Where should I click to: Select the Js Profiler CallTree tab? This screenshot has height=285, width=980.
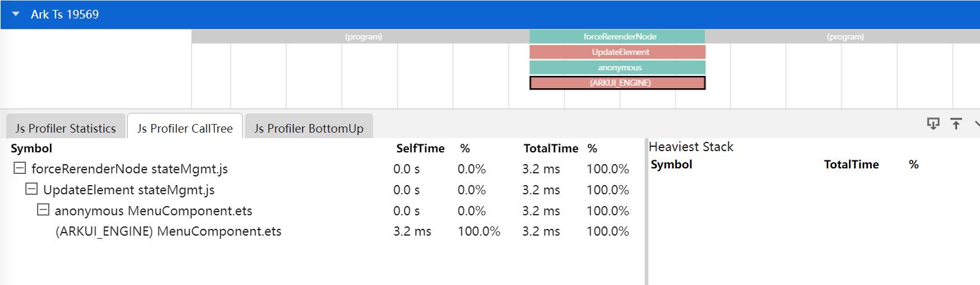tap(185, 128)
